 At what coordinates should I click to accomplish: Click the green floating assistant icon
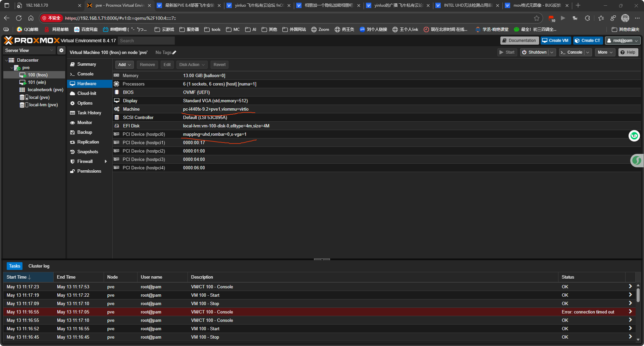(x=634, y=135)
